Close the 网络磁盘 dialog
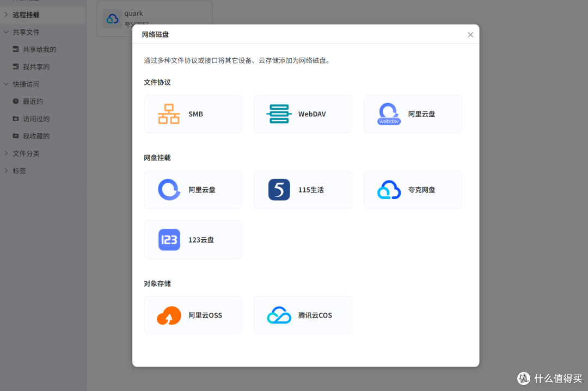Viewport: 588px width, 391px height. 470,34
